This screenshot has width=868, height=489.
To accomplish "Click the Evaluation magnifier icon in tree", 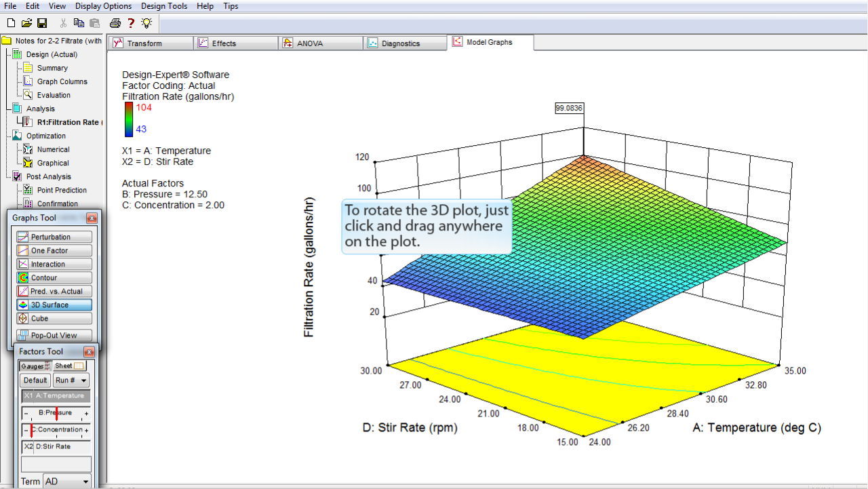I will (x=28, y=95).
